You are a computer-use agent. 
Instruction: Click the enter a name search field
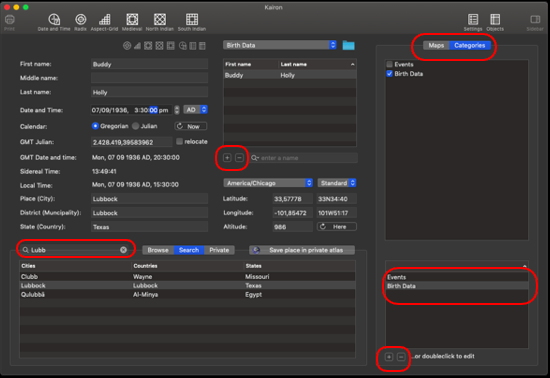(x=304, y=158)
